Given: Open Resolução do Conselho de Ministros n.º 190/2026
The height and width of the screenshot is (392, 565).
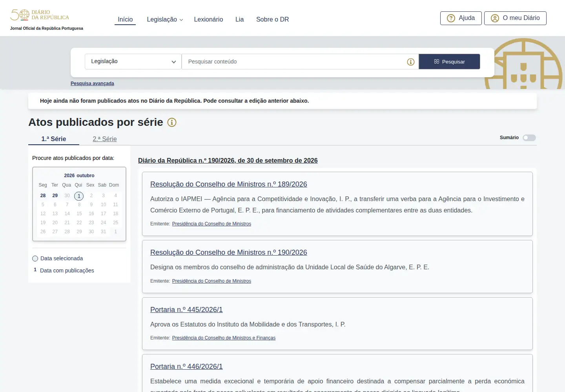Looking at the screenshot, I should [x=228, y=252].
